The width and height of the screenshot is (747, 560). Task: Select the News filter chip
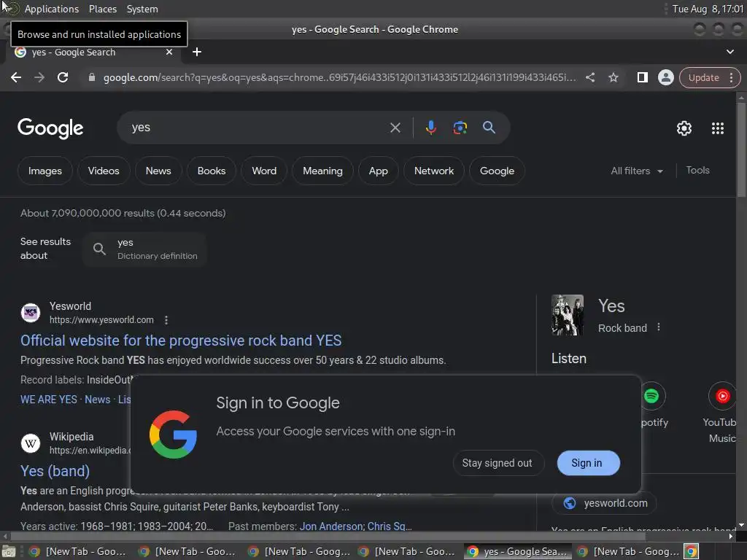(x=158, y=171)
